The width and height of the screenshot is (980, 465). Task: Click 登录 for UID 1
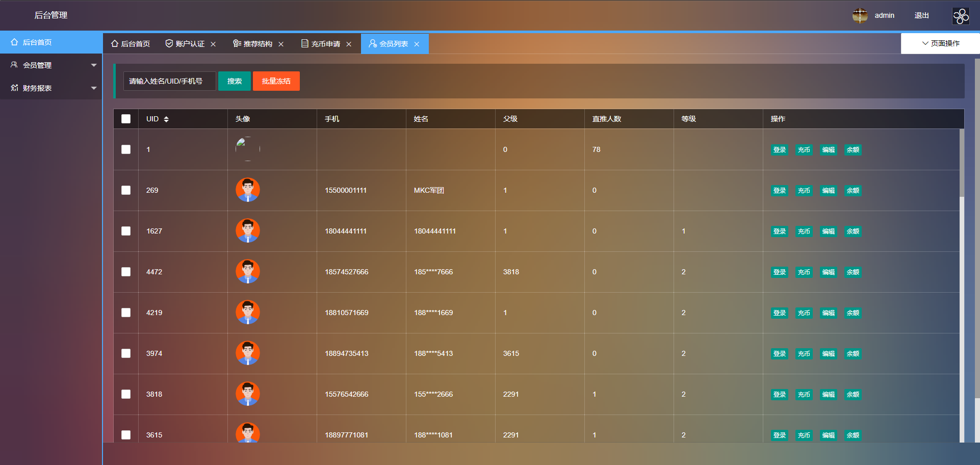click(x=780, y=150)
